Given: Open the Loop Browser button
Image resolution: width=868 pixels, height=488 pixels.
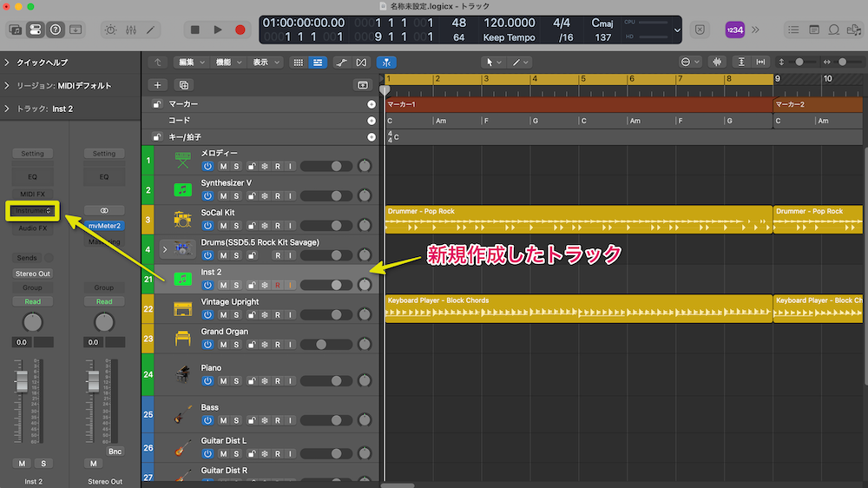Looking at the screenshot, I should [x=833, y=30].
